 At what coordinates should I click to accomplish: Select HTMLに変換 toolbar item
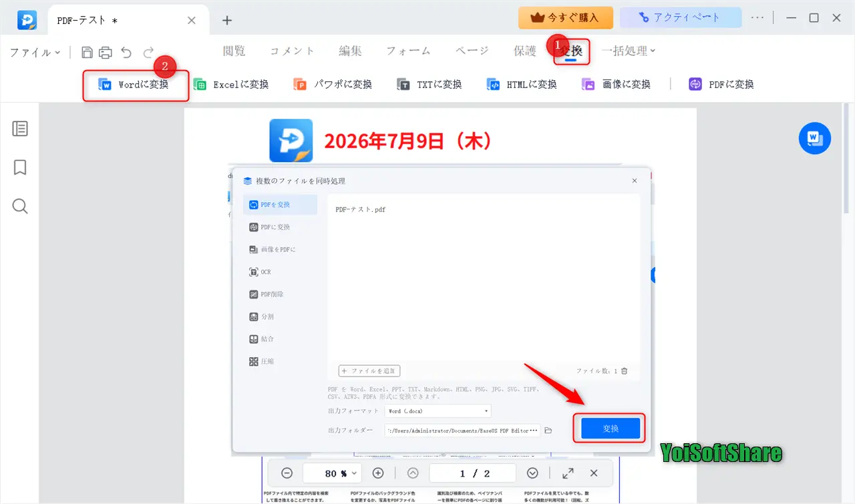(522, 84)
